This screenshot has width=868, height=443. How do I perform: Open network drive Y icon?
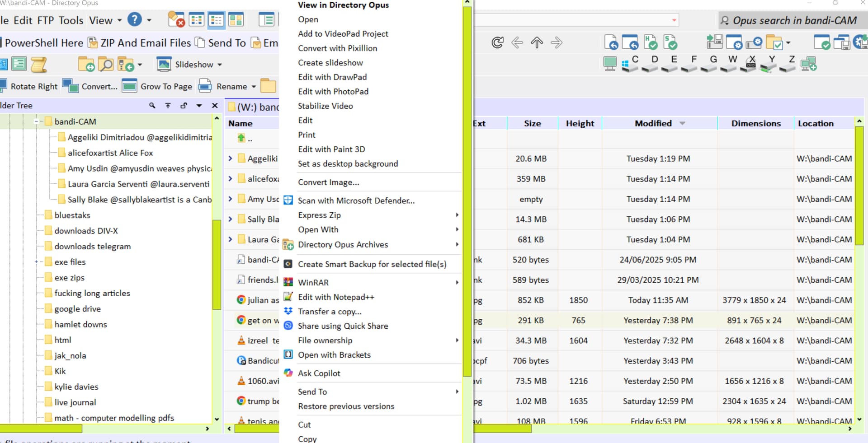click(769, 64)
